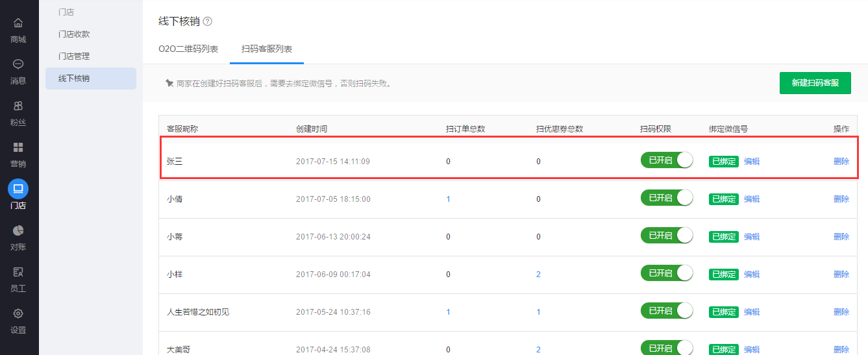Select the 门店 store icon
Image resolution: width=868 pixels, height=355 pixels.
pyautogui.click(x=18, y=189)
